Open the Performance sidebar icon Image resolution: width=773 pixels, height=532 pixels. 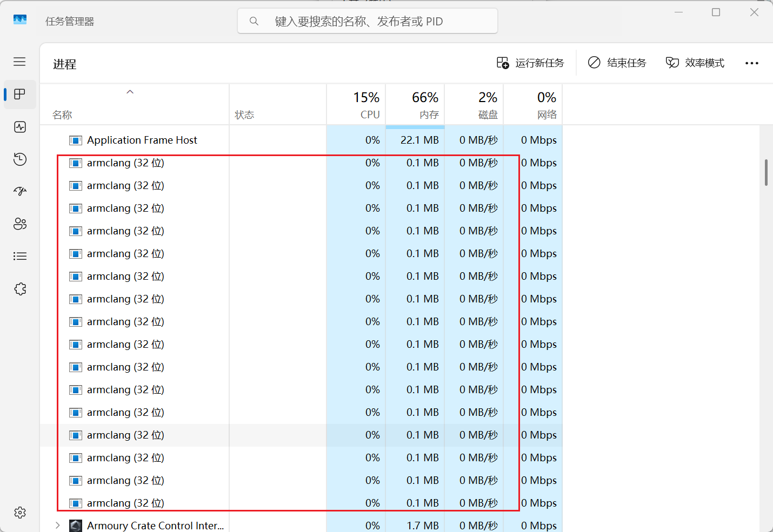click(x=20, y=127)
